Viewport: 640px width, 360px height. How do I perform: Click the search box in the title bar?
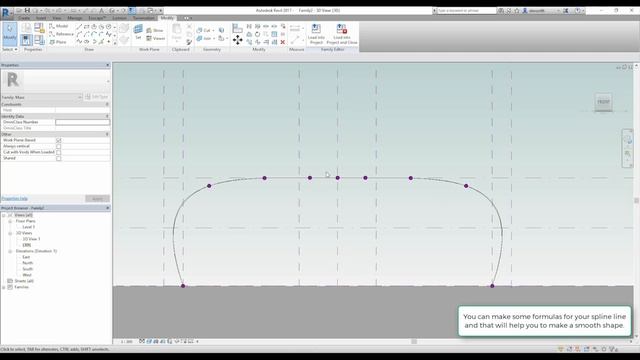tap(466, 11)
